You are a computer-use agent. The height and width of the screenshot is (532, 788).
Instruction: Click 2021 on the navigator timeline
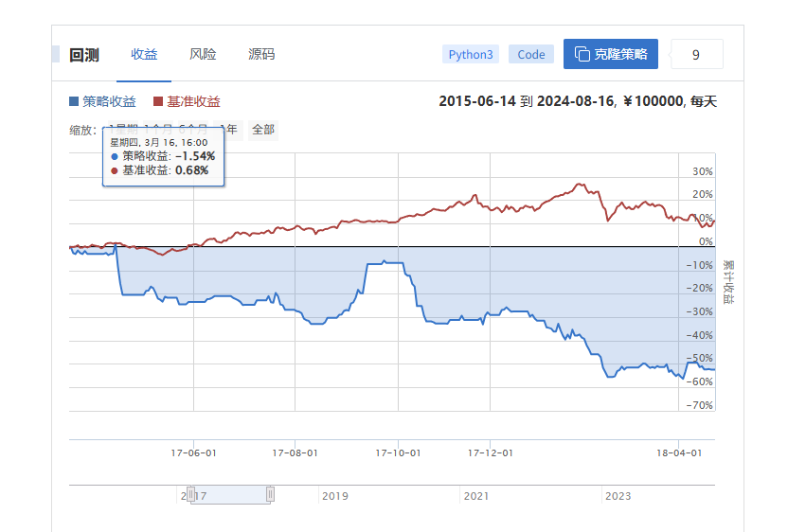tap(476, 496)
